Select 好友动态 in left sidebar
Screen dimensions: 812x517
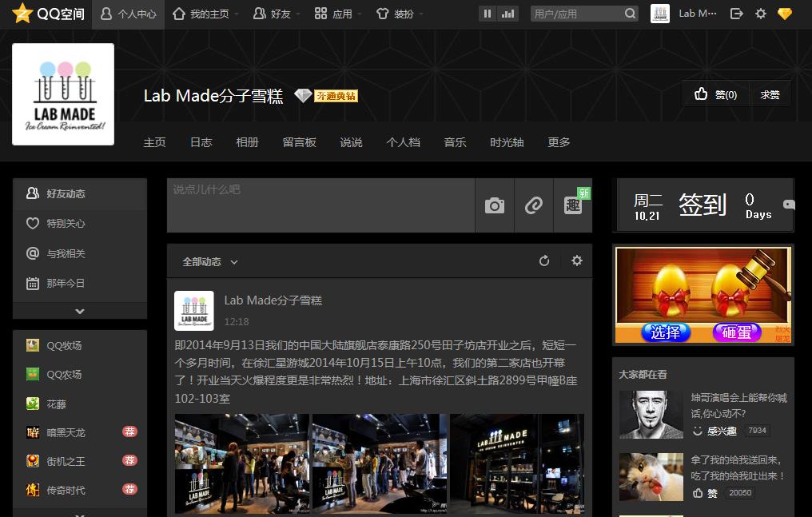click(x=80, y=193)
